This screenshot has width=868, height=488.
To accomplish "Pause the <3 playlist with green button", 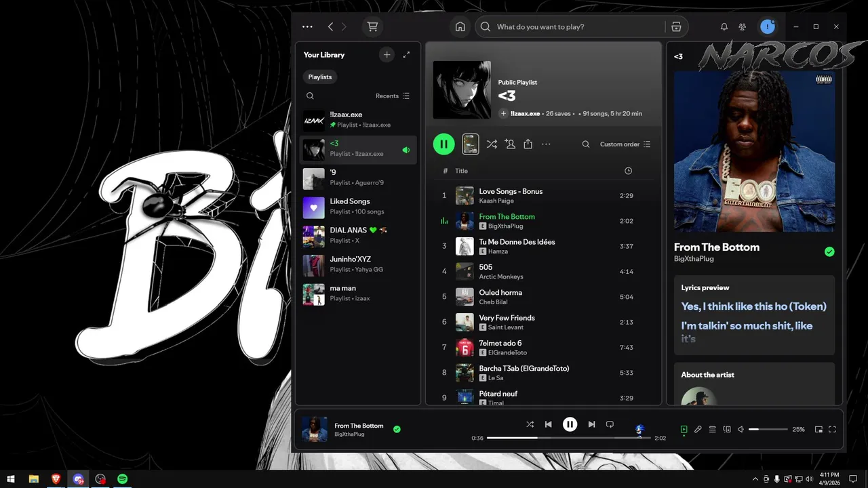I will (x=444, y=144).
